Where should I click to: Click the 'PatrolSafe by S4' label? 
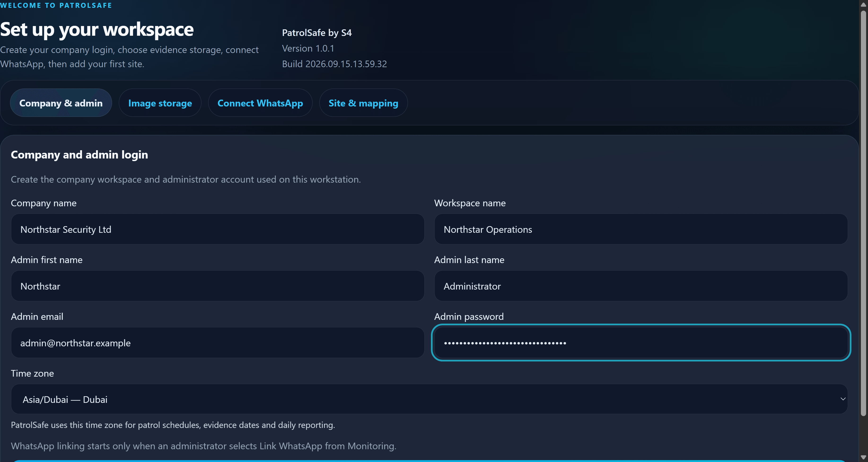click(x=317, y=33)
